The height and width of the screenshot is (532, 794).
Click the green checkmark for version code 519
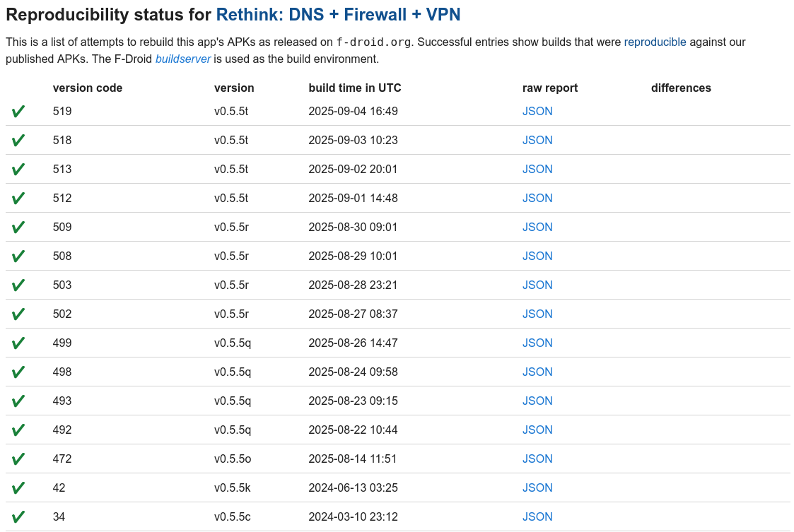click(x=18, y=112)
